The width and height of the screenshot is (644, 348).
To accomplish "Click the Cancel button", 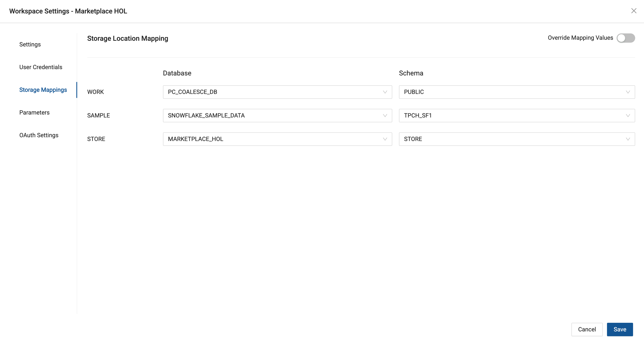I will 587,329.
